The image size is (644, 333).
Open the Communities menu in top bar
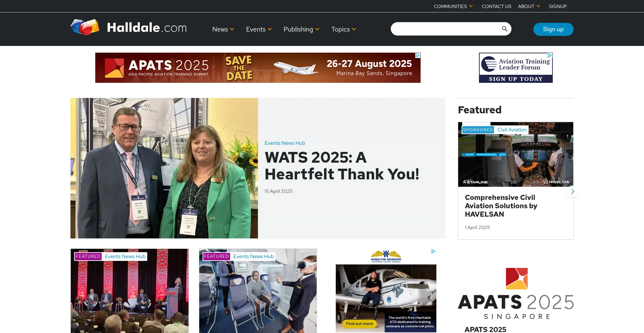pos(453,6)
